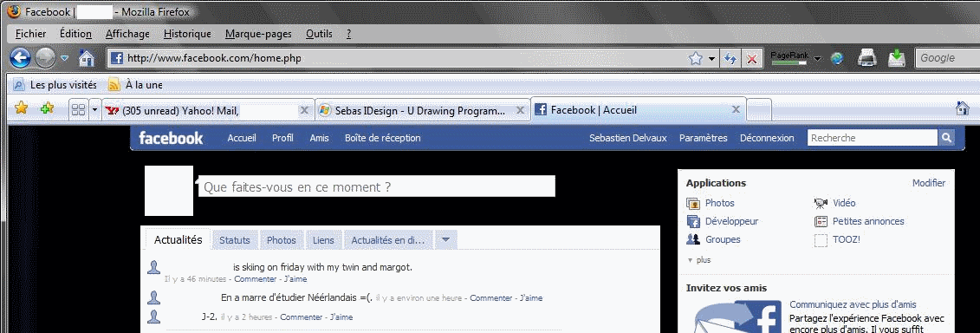This screenshot has width=980, height=333.
Task: Go to Accueil in Facebook navbar
Action: point(242,138)
